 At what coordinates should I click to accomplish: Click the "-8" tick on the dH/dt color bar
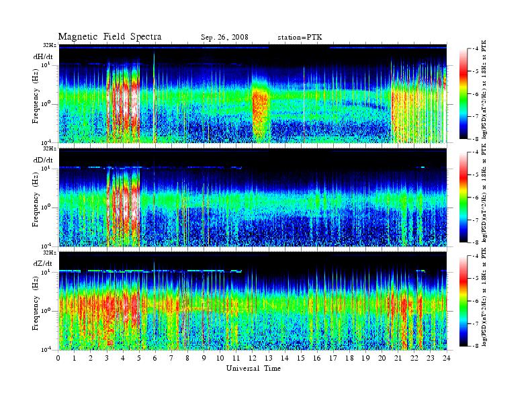coord(476,139)
